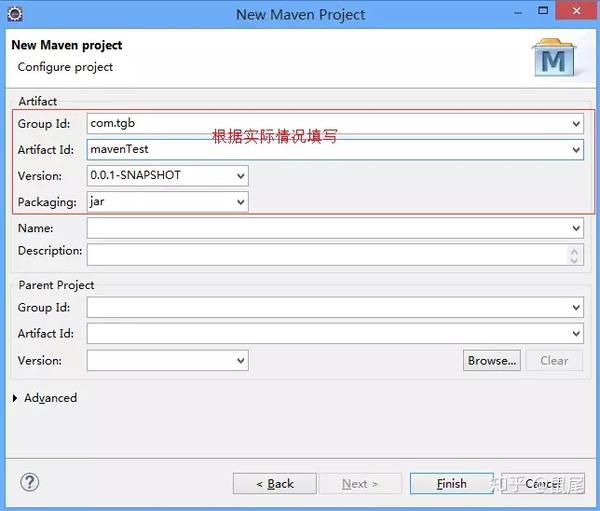Click the Back button
This screenshot has width=600, height=511.
point(275,483)
